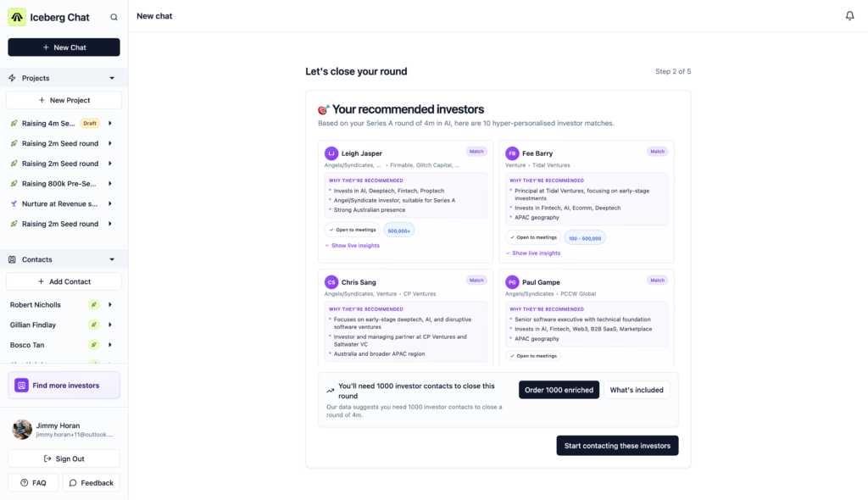
Task: Collapse the Projects section
Action: click(112, 78)
